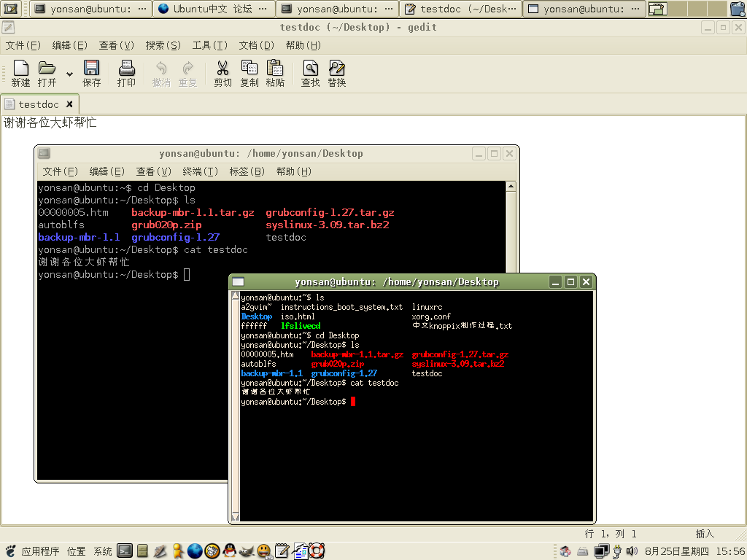The height and width of the screenshot is (560, 747).
Task: Close the testdoc tab with its X
Action: pyautogui.click(x=69, y=104)
